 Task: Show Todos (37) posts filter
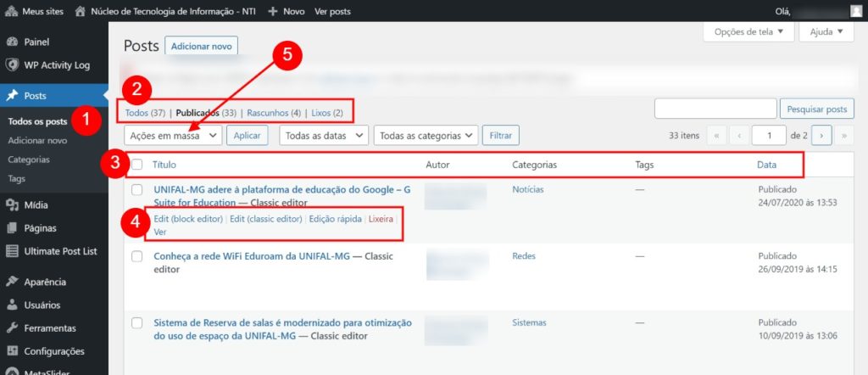tap(146, 113)
